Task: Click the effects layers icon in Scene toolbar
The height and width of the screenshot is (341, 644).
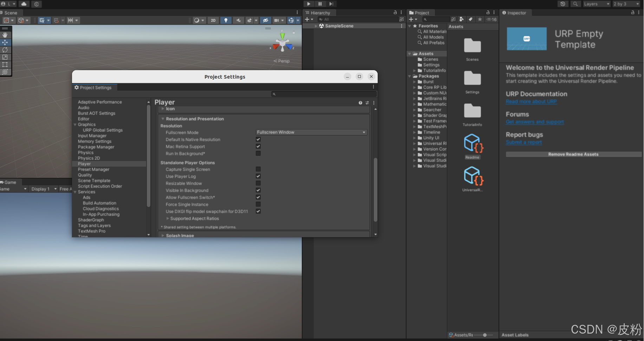Action: pyautogui.click(x=249, y=20)
